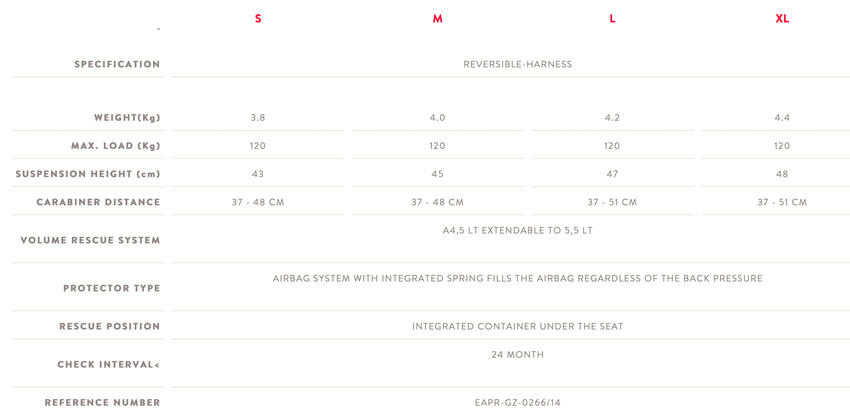Select the M size column header
This screenshot has width=850, height=414.
(437, 18)
